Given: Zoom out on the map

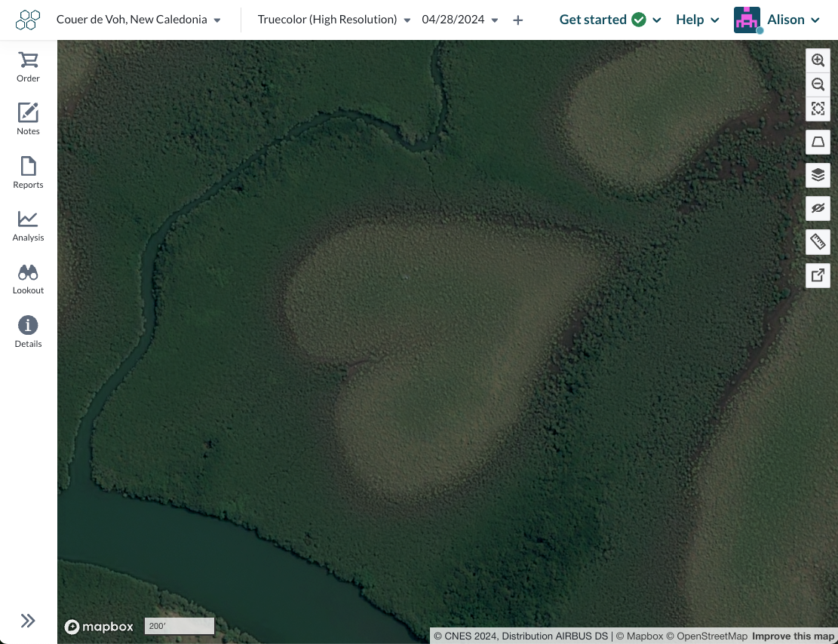Looking at the screenshot, I should pos(818,84).
